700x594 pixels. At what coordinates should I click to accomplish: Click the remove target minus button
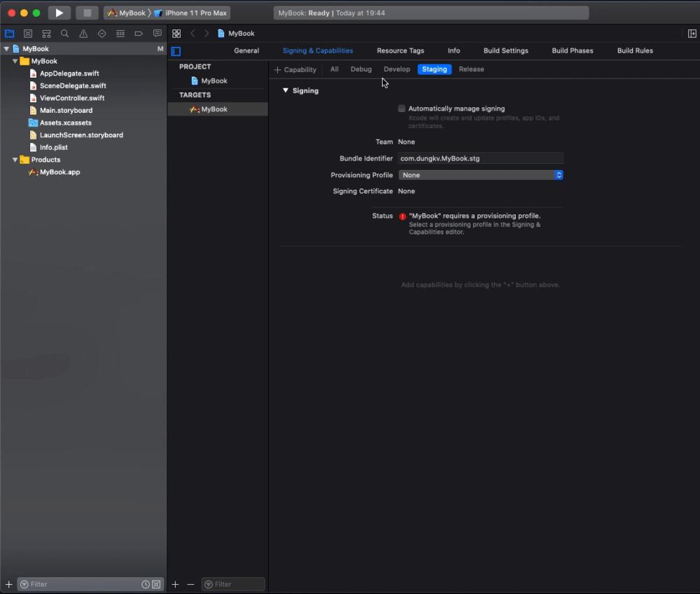pyautogui.click(x=190, y=584)
